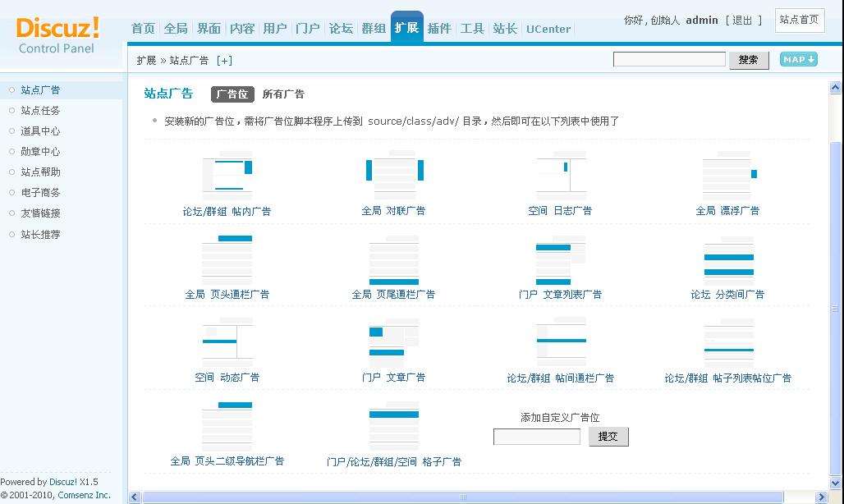This screenshot has height=504, width=844.
Task: Click the Discuz! footer link
Action: tap(63, 481)
